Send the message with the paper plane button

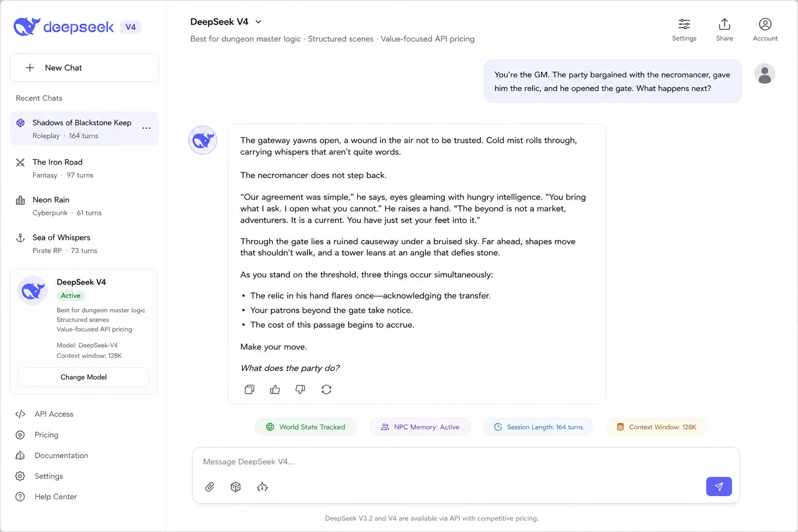click(x=719, y=486)
